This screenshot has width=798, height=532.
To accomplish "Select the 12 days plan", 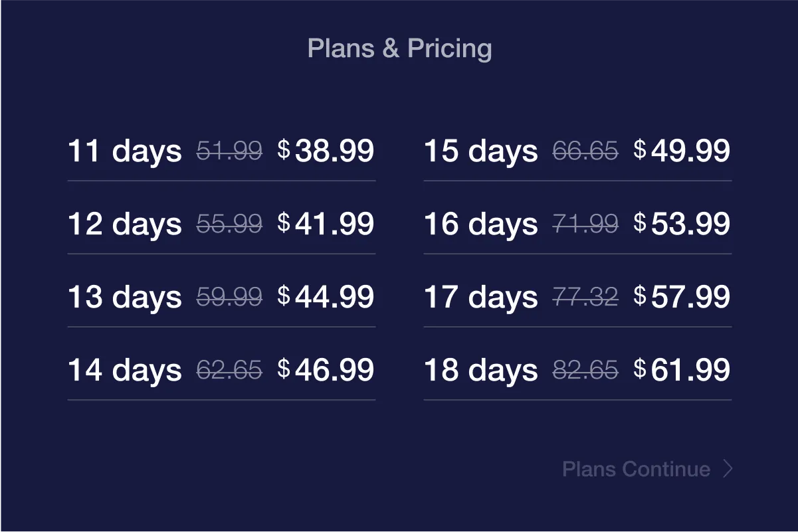I will point(221,224).
